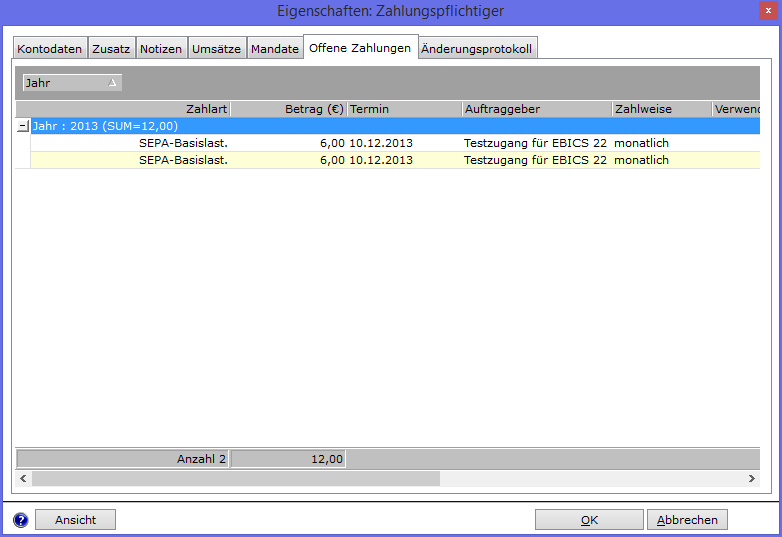Click the horizontal scrollbar thumb

(x=236, y=479)
